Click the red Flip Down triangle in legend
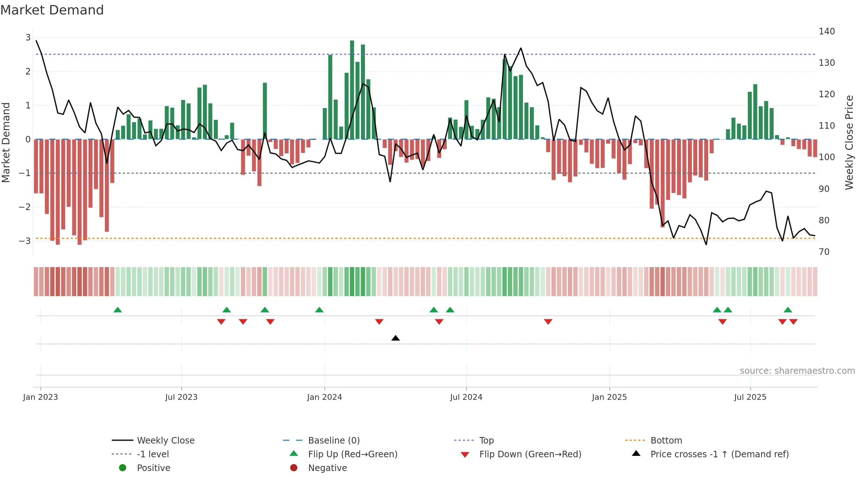This screenshot has width=868, height=488. (x=465, y=455)
